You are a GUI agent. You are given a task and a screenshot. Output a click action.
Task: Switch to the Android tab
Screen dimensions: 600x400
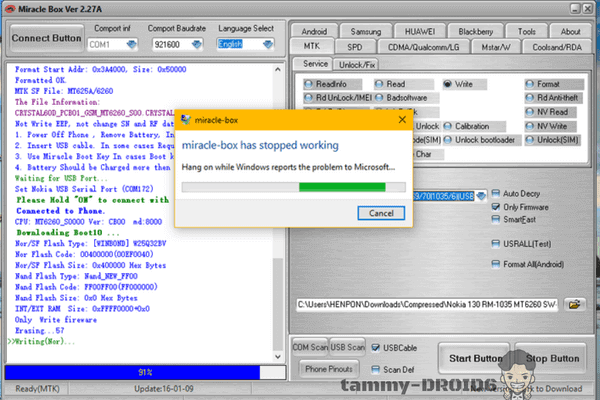[x=314, y=31]
